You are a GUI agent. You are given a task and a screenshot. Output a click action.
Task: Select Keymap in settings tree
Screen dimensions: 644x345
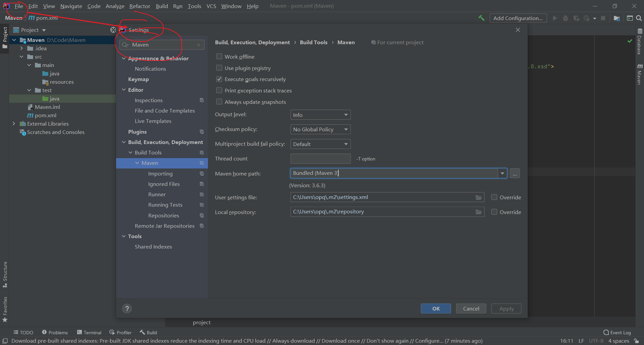point(138,79)
